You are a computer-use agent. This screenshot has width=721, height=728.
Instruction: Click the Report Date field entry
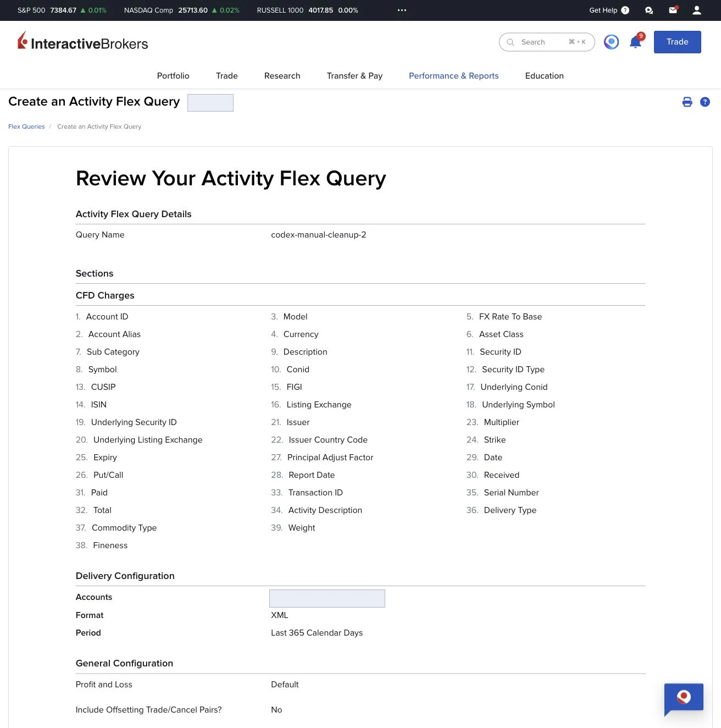tap(312, 475)
